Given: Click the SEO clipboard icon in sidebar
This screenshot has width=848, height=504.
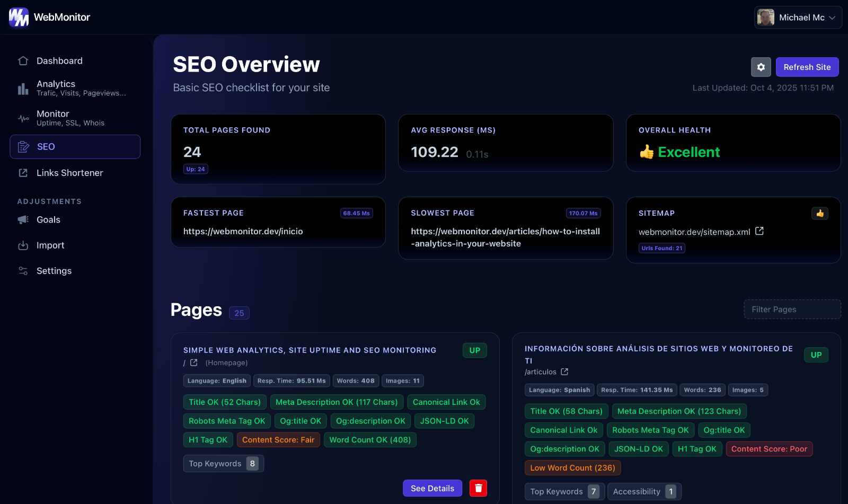Looking at the screenshot, I should pyautogui.click(x=23, y=147).
